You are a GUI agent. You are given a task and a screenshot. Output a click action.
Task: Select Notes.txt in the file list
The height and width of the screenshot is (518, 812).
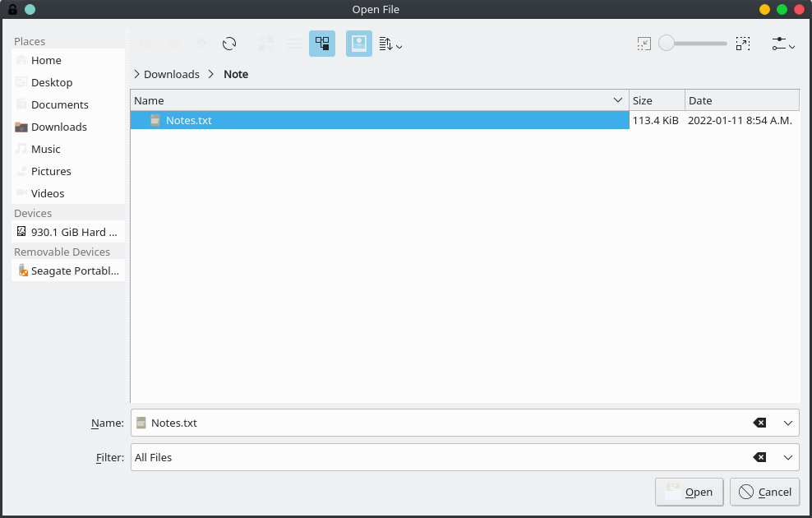pyautogui.click(x=187, y=120)
